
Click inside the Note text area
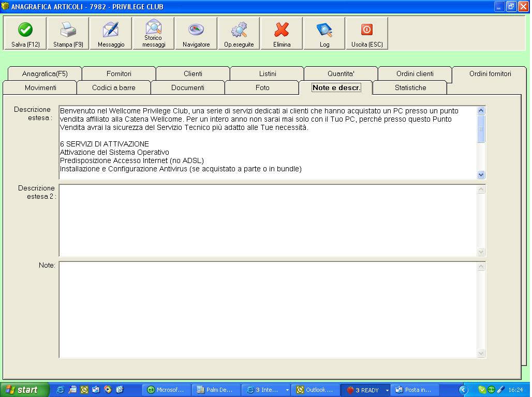pyautogui.click(x=268, y=310)
